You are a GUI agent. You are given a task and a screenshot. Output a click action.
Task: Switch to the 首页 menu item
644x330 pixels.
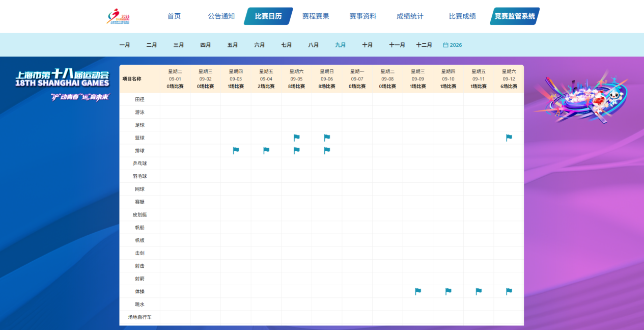174,16
